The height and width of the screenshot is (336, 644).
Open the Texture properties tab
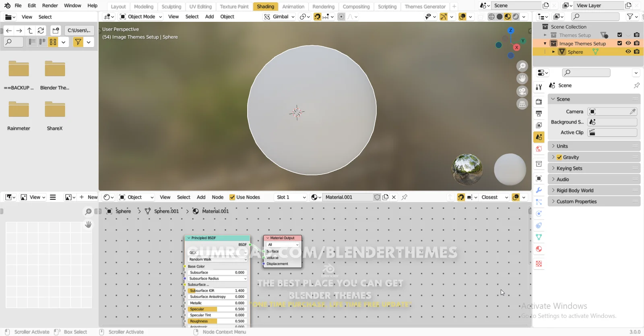pos(539,264)
